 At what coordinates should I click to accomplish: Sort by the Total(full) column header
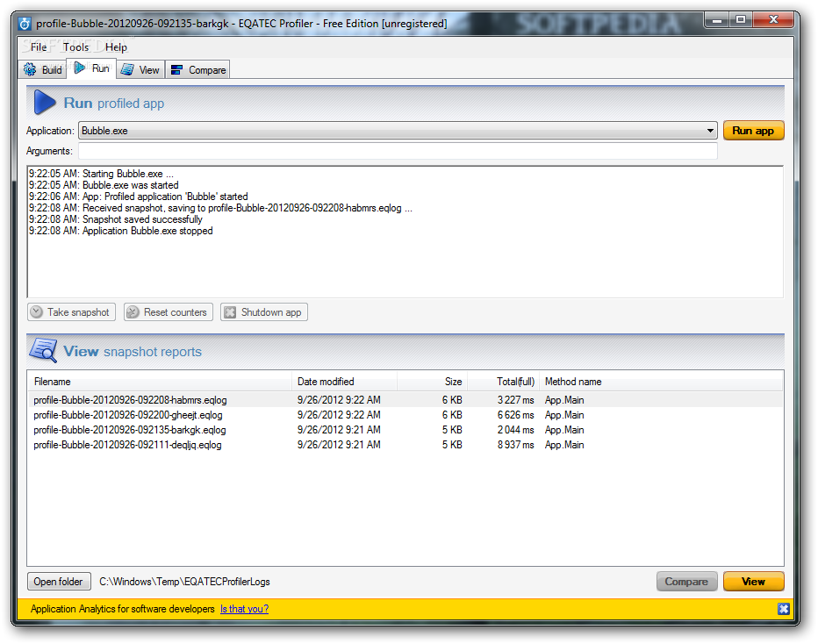(504, 382)
